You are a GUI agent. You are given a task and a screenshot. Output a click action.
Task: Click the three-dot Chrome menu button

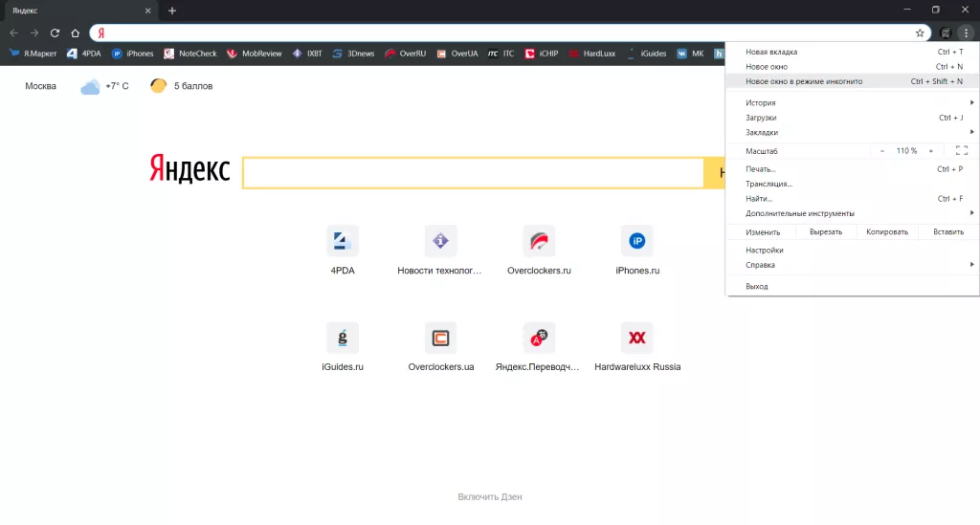966,33
